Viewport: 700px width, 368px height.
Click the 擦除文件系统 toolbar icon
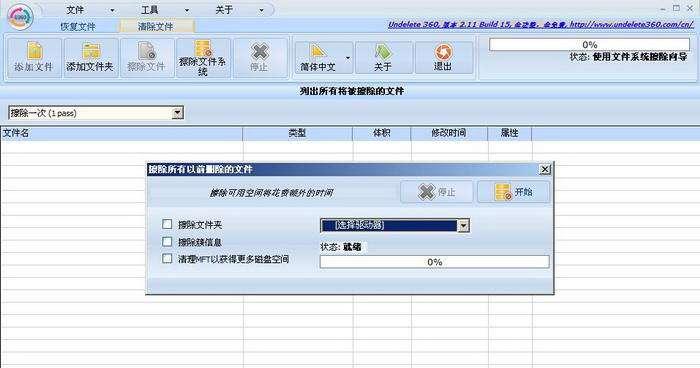(203, 48)
